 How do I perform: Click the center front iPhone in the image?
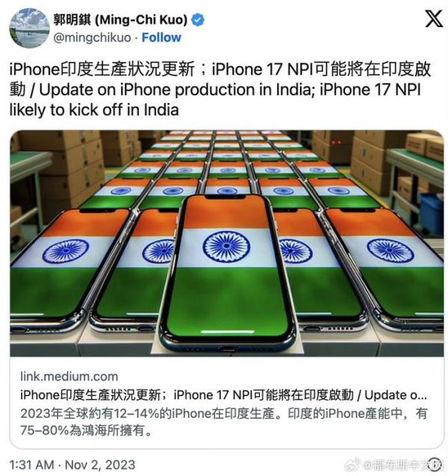[228, 272]
